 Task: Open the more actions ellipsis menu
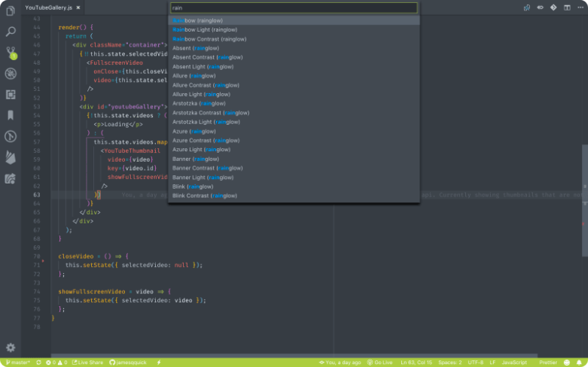tap(580, 8)
